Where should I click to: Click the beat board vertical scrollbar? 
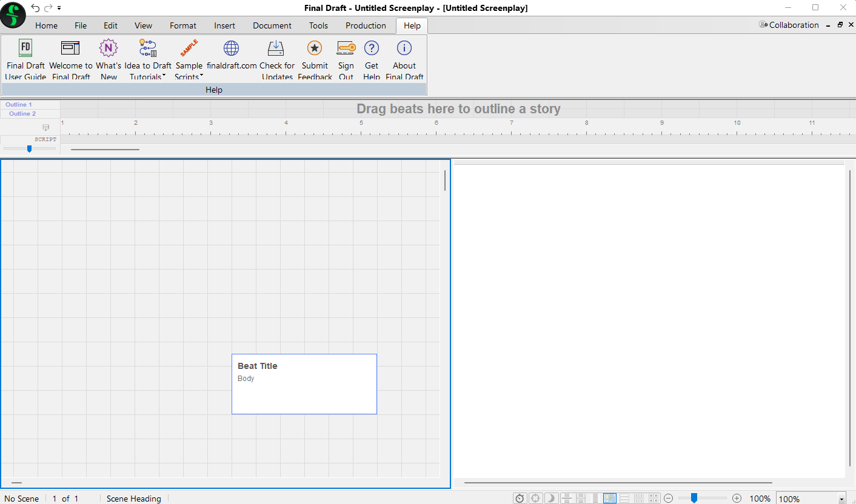[x=445, y=181]
